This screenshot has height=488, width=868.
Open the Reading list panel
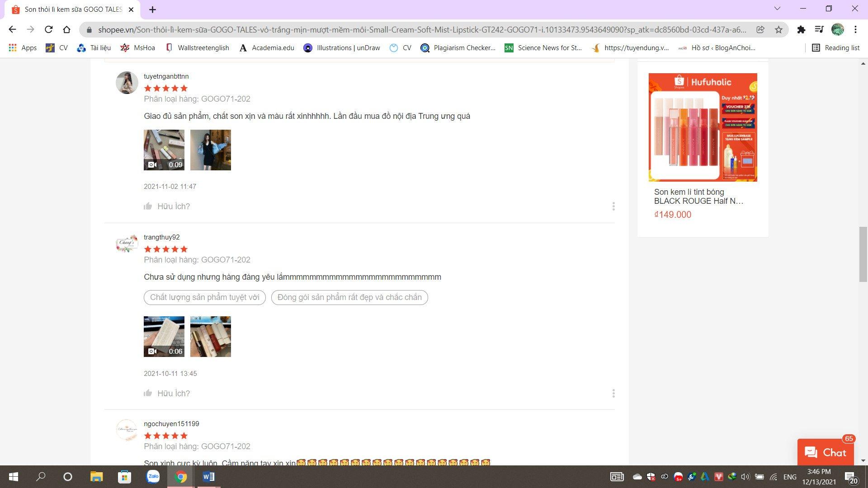(835, 48)
